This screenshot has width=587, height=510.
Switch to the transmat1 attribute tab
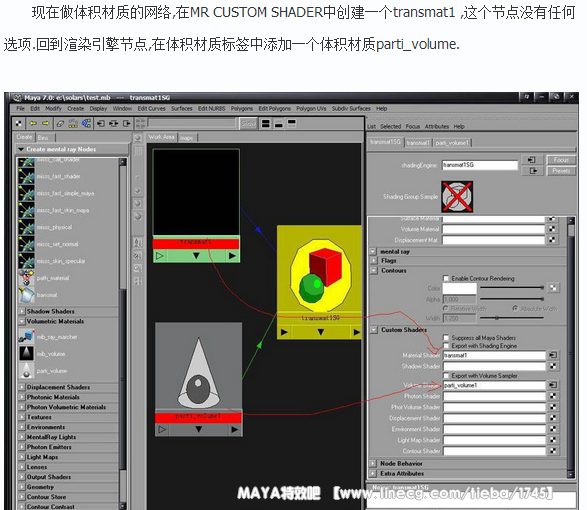[418, 143]
